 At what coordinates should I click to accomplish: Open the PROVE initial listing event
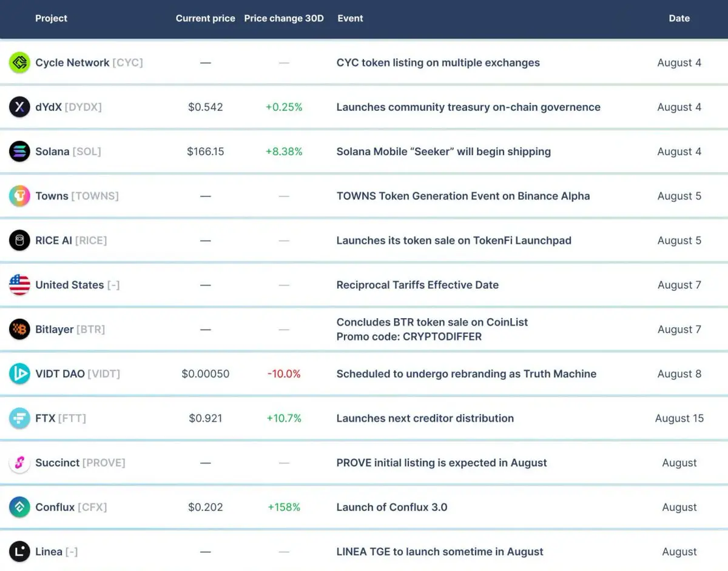point(442,462)
